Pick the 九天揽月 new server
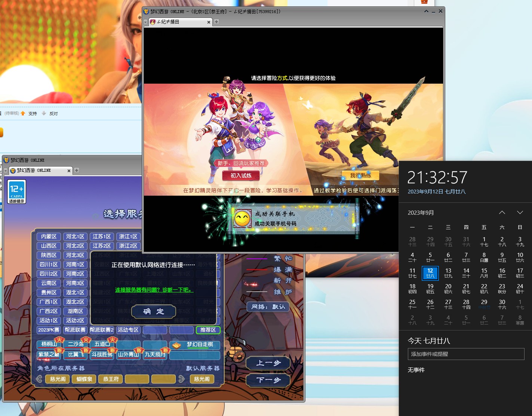 [x=155, y=355]
